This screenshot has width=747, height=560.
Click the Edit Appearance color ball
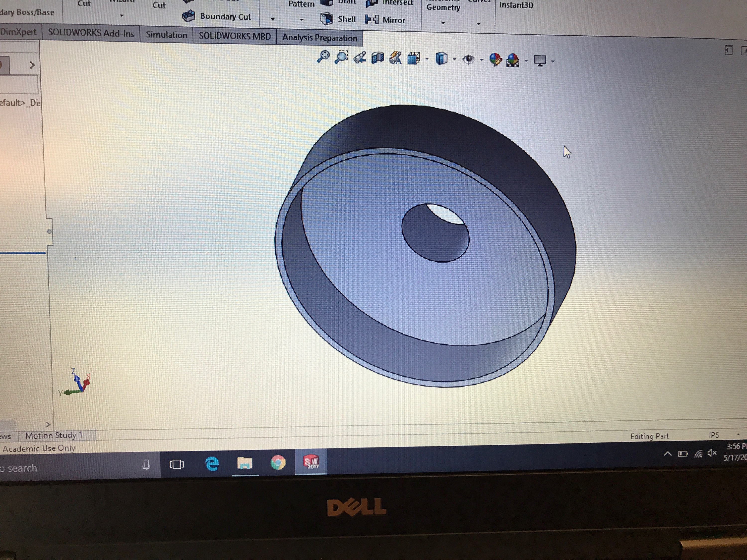coord(496,60)
